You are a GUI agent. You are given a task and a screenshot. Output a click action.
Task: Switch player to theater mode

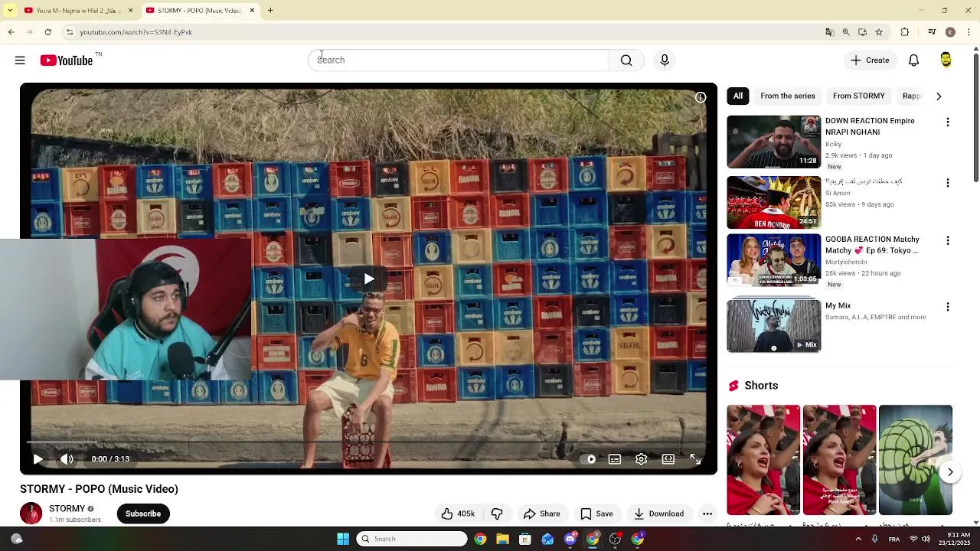tap(668, 459)
